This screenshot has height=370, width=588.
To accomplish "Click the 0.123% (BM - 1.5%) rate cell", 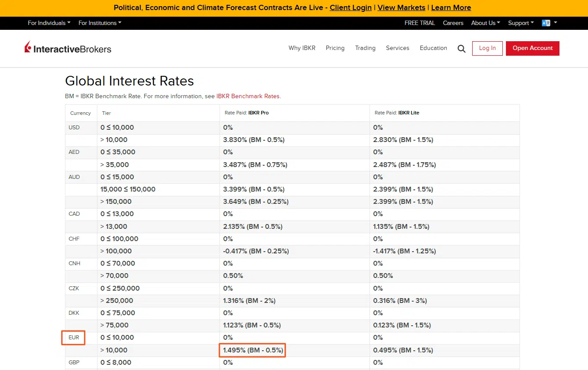I will (x=445, y=325).
